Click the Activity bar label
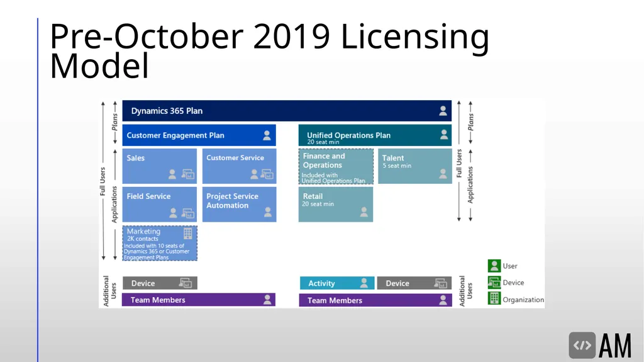 click(x=321, y=283)
